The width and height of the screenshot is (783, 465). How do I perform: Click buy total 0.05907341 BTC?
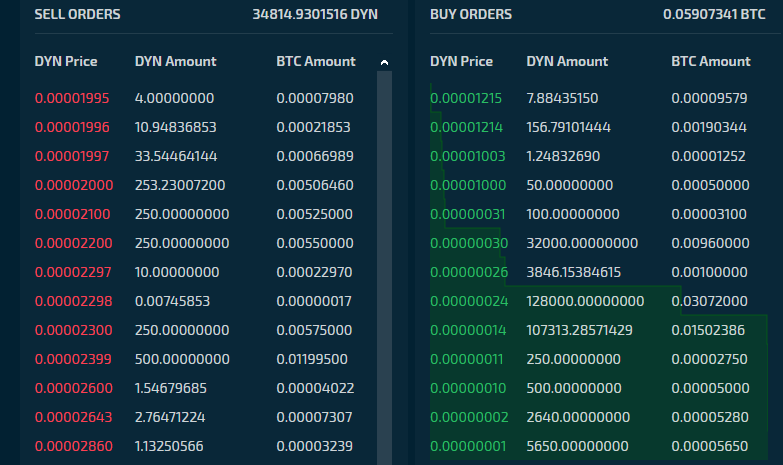714,14
